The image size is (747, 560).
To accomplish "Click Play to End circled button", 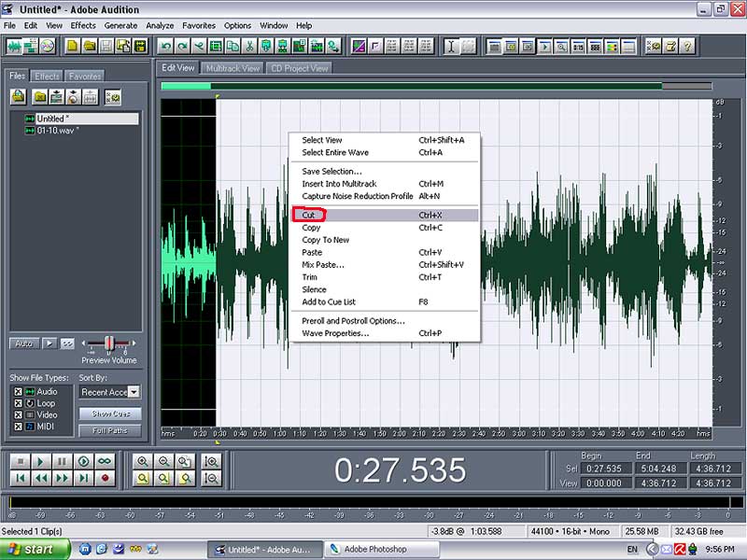I will [83, 461].
